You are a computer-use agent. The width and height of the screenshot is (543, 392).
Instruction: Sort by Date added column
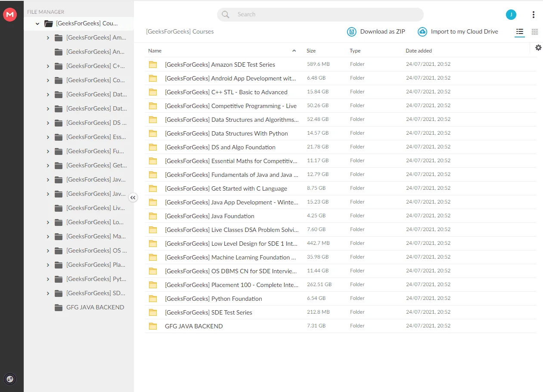[x=419, y=51]
